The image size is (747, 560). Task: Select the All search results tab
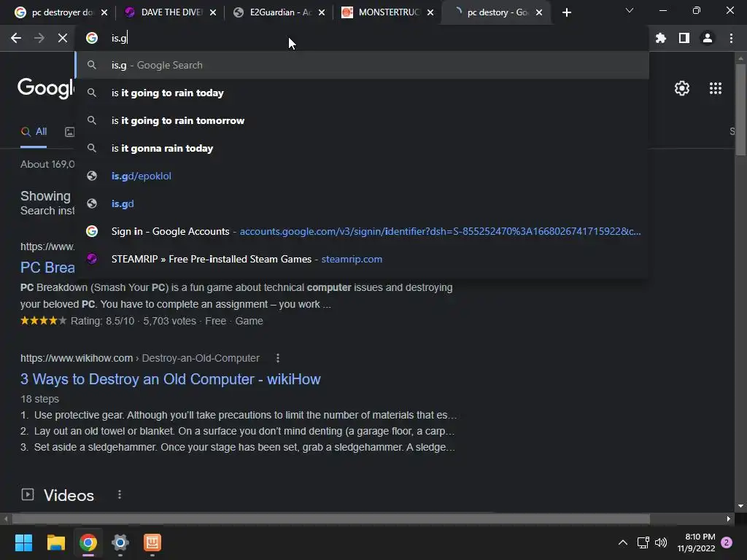34,132
